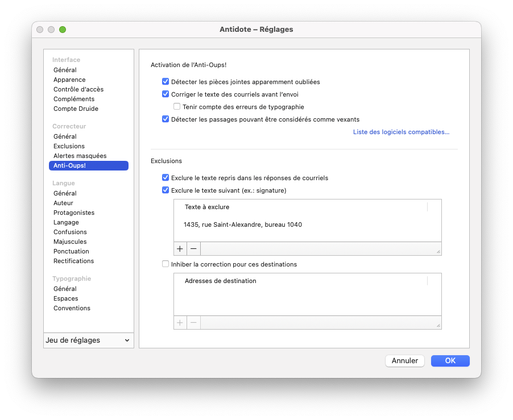Remove selected excluded text with minus button

coord(194,249)
